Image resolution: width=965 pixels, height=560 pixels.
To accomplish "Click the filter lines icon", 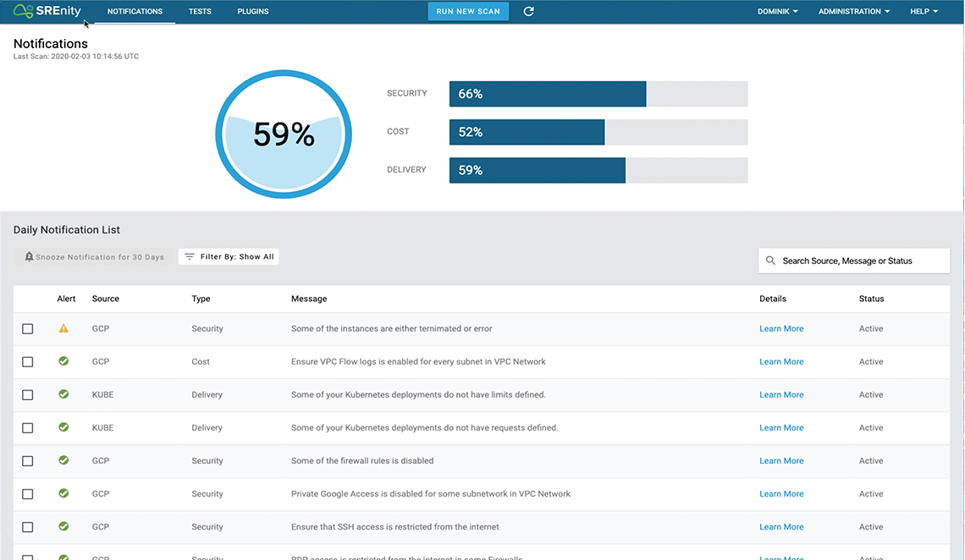I will pyautogui.click(x=190, y=256).
